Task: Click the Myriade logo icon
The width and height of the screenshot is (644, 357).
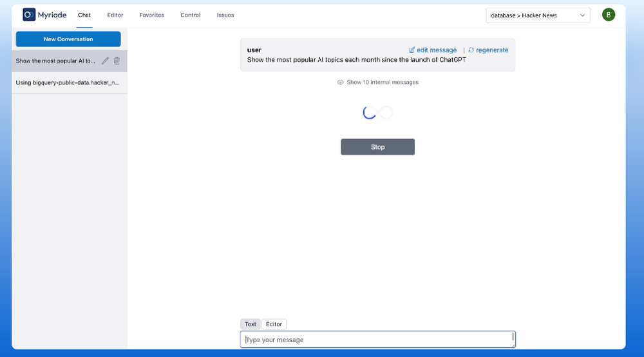Action: click(x=29, y=15)
